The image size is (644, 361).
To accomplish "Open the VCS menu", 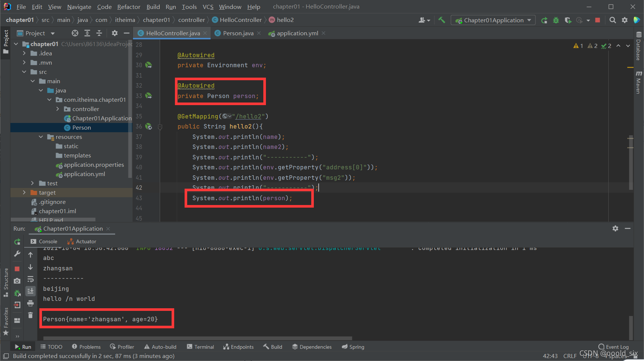I will tap(208, 7).
